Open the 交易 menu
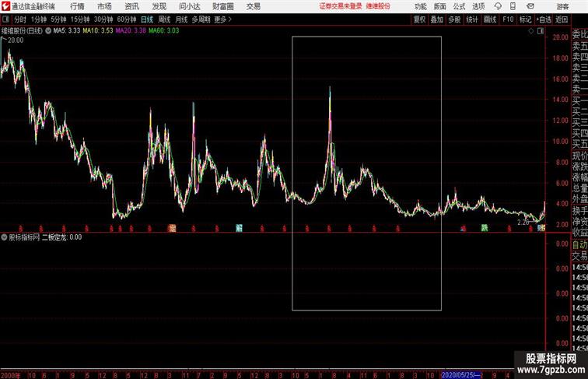The image size is (588, 379). coord(254,6)
